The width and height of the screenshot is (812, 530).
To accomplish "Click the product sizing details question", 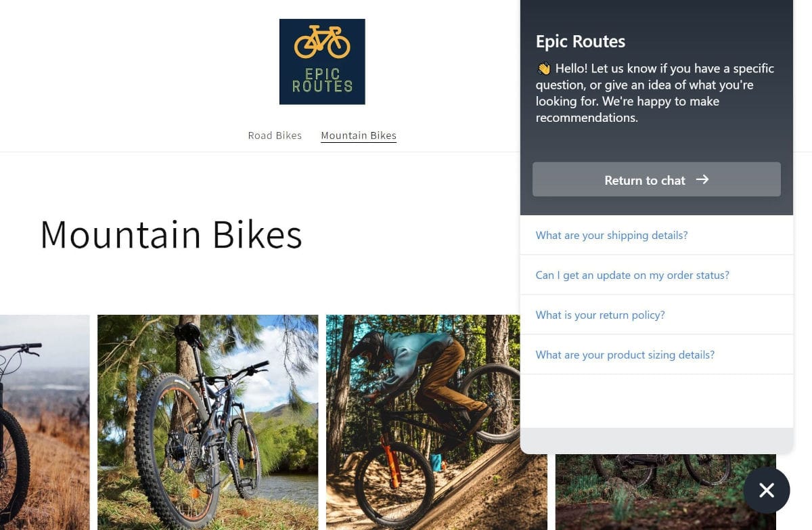I will (625, 355).
